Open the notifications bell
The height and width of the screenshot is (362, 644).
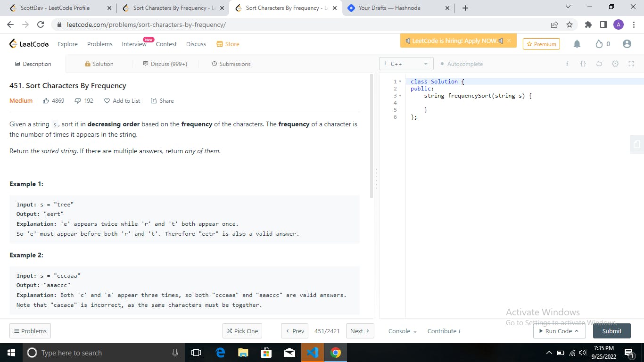pos(577,44)
